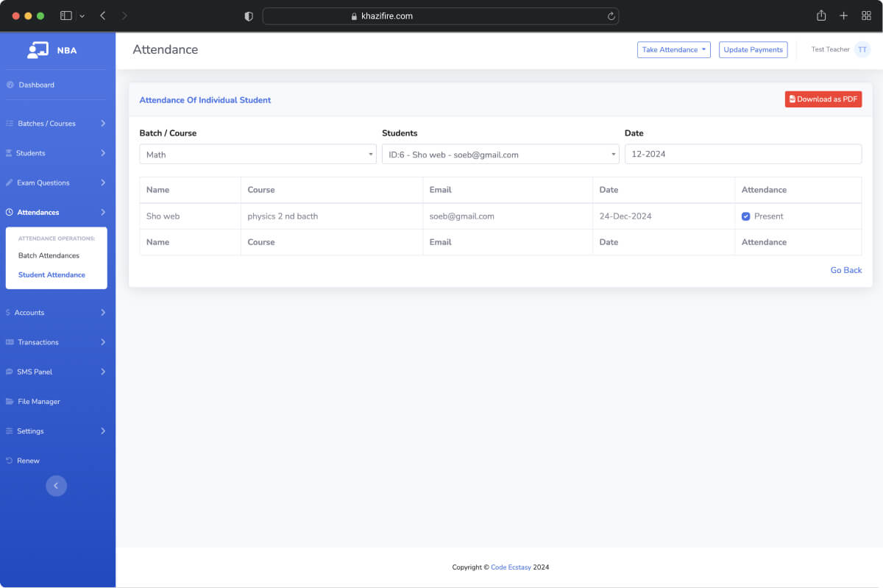883x588 pixels.
Task: Click the Update Payments button
Action: coord(753,50)
